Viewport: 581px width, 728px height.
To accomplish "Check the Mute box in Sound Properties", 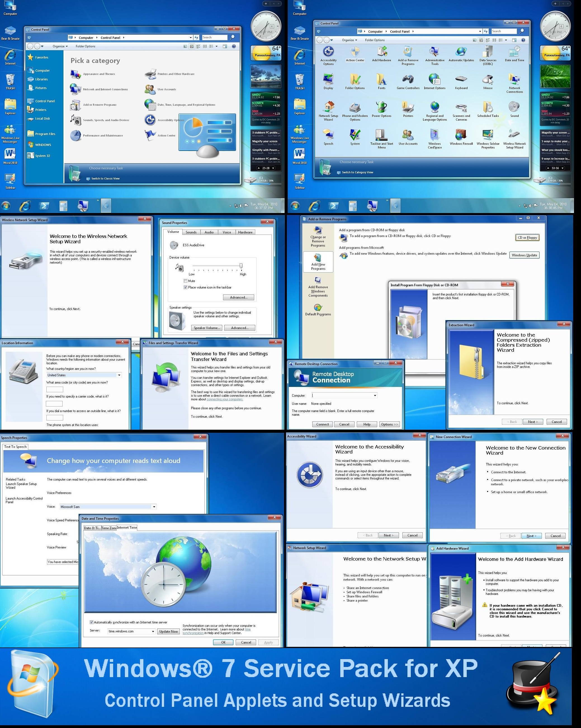I will (x=185, y=281).
